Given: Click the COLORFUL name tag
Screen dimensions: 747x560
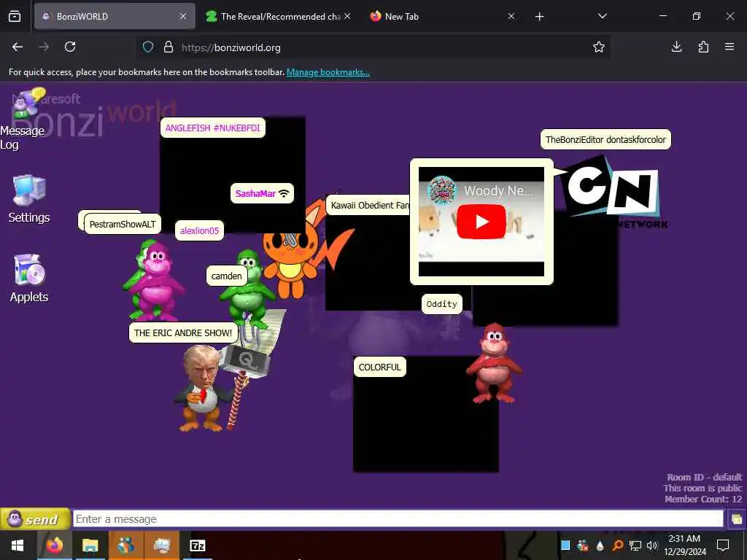Looking at the screenshot, I should [379, 367].
